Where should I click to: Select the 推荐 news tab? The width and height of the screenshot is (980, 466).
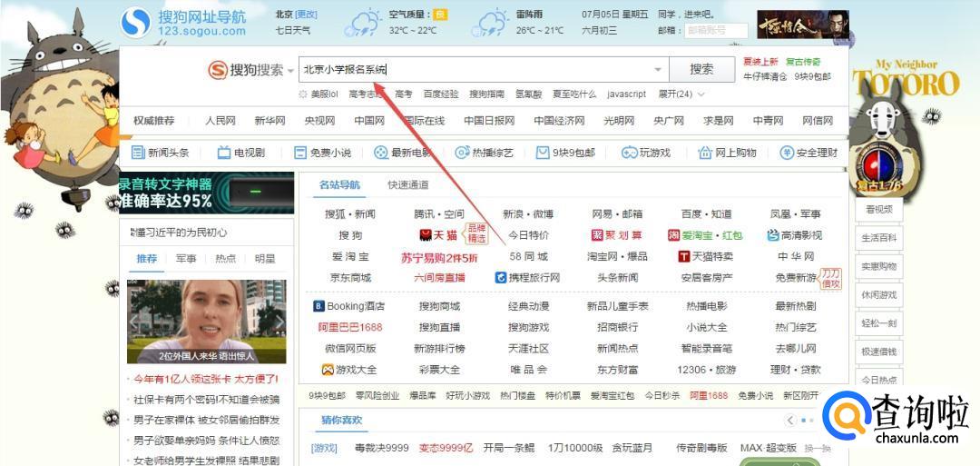coord(147,258)
